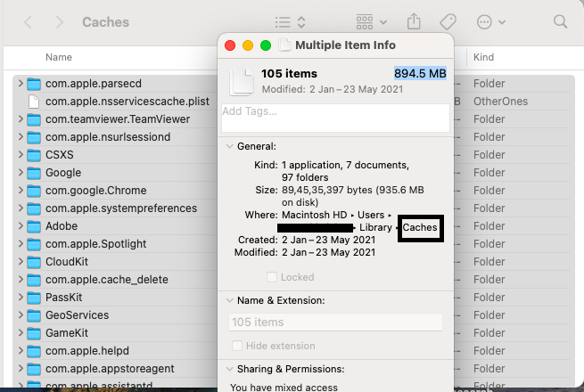The width and height of the screenshot is (584, 392).
Task: Click Macintosh HD in the Where path
Action: click(x=315, y=215)
